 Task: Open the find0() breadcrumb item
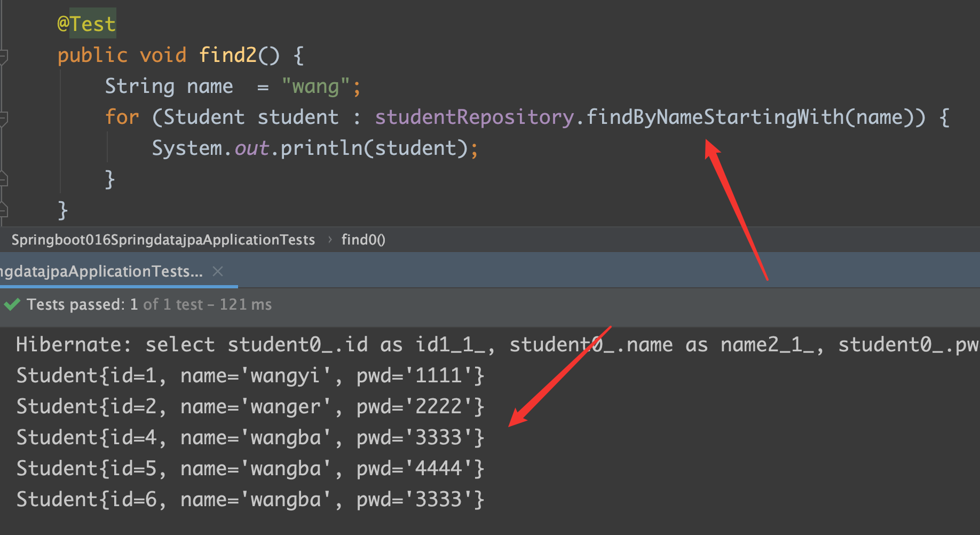tap(363, 240)
